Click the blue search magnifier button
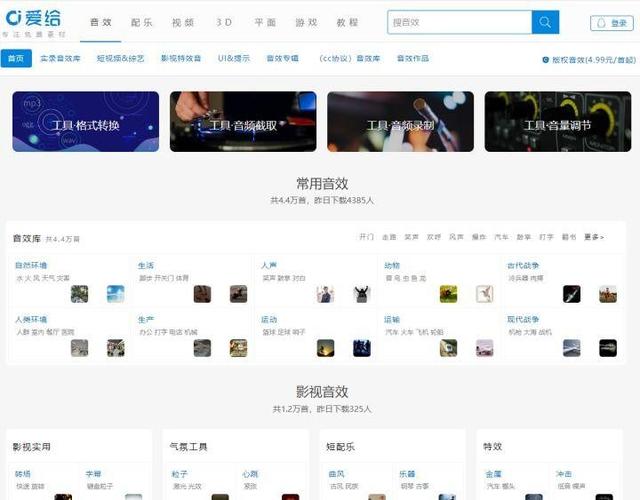Image resolution: width=640 pixels, height=500 pixels. point(545,22)
